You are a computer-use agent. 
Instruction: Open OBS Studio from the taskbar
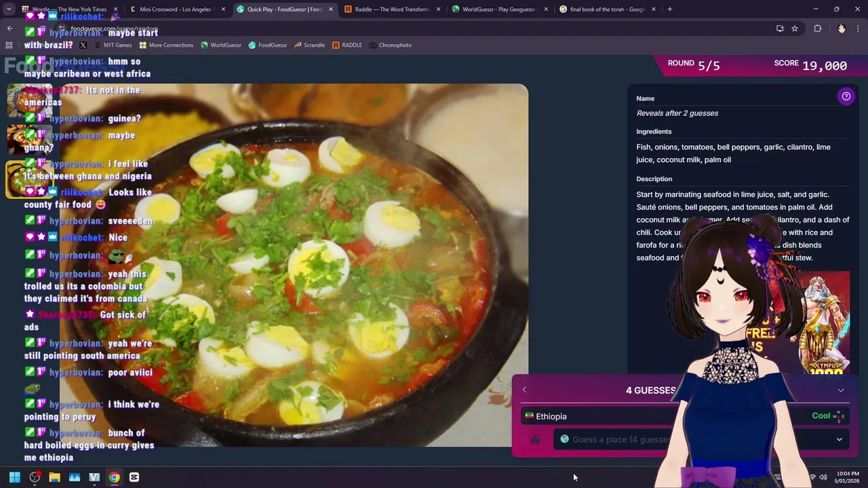[35, 477]
